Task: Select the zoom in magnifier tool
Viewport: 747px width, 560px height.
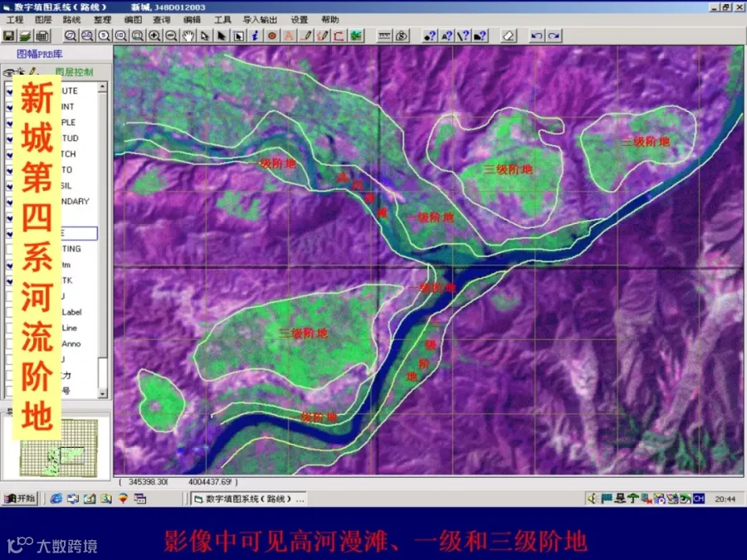Action: click(x=154, y=36)
